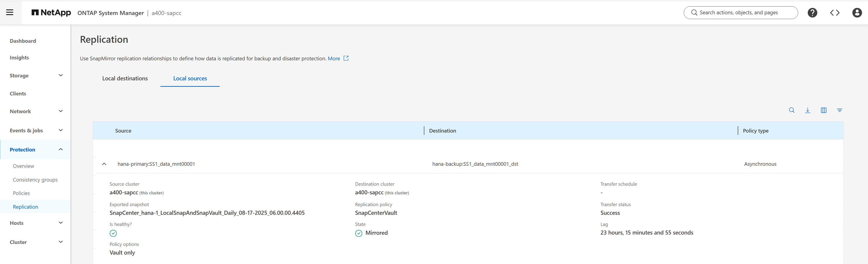Screen dimensions: 868x264
Task: Select Replication in the sidebar
Action: coord(25,207)
